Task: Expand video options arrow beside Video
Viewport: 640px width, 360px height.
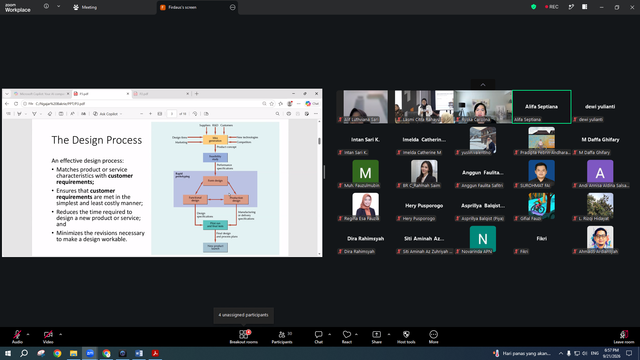Action: [x=60, y=334]
